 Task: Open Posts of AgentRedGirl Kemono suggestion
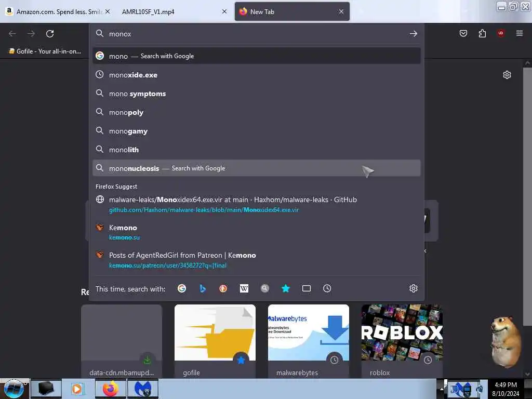coord(257,260)
